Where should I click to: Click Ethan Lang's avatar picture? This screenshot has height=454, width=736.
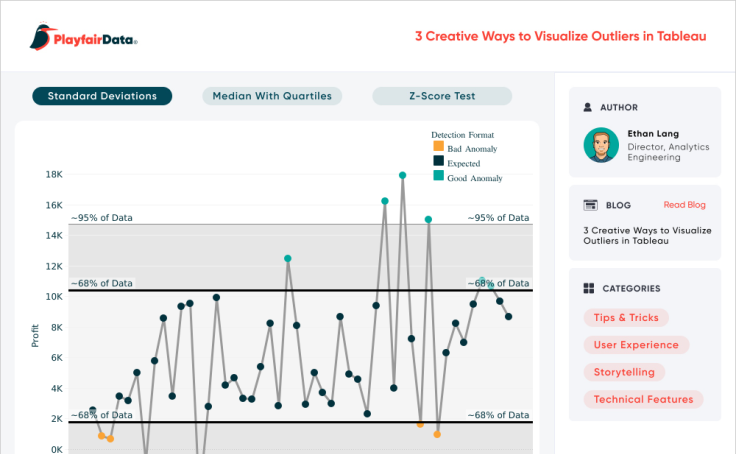(601, 145)
